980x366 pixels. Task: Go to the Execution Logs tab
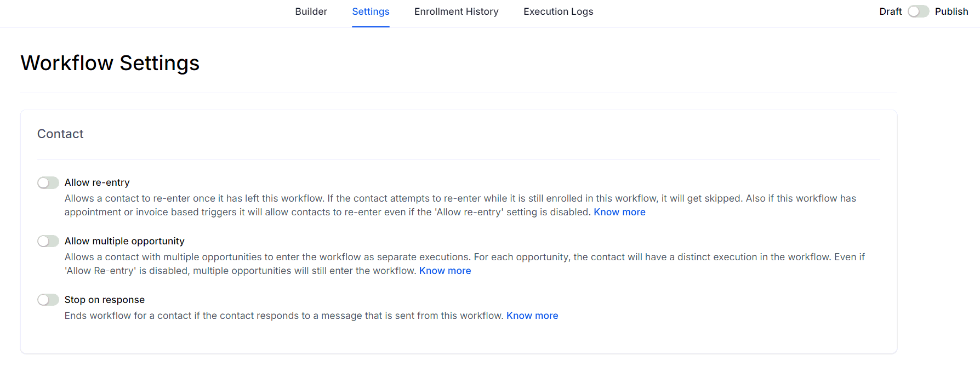pyautogui.click(x=558, y=12)
